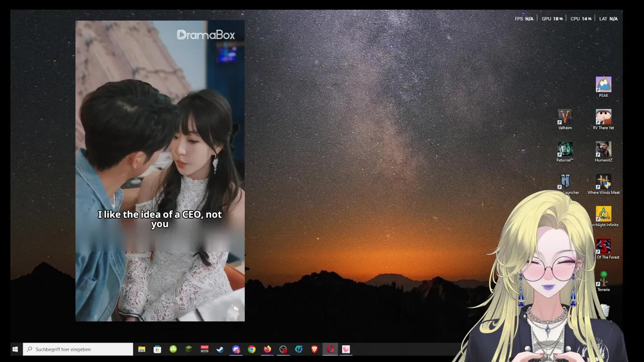Select the Sons Of The Forest icon
The width and height of the screenshot is (644, 362).
coord(604,249)
